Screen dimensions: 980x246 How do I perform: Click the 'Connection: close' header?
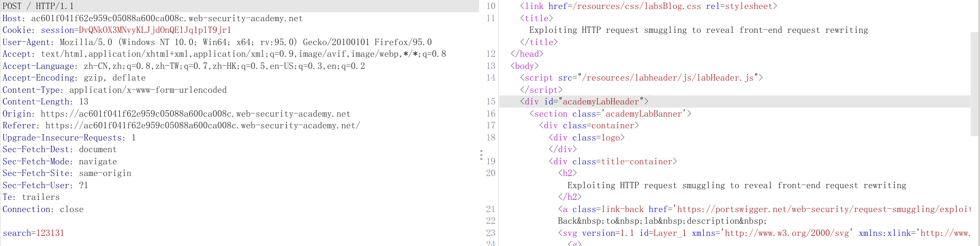point(43,209)
